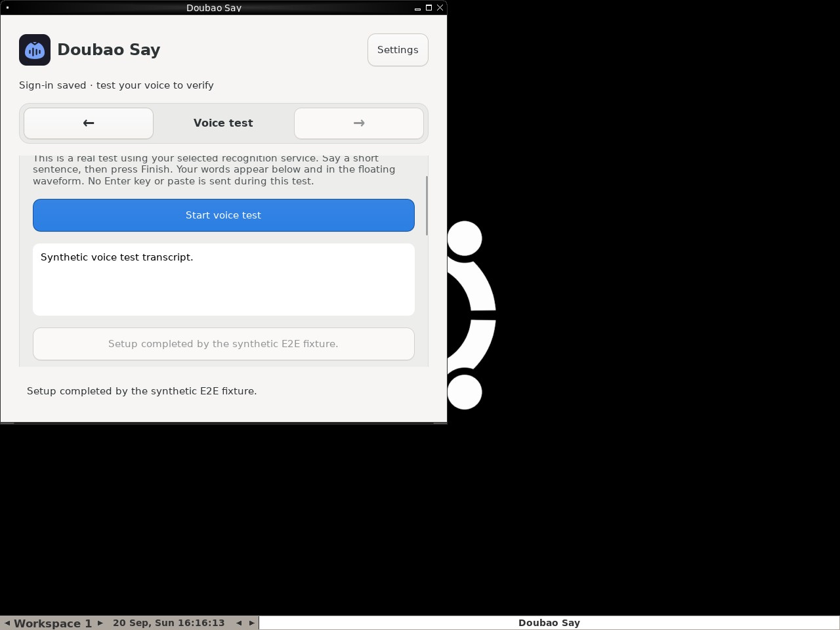Open the Settings button
This screenshot has height=630, width=840.
coord(398,50)
